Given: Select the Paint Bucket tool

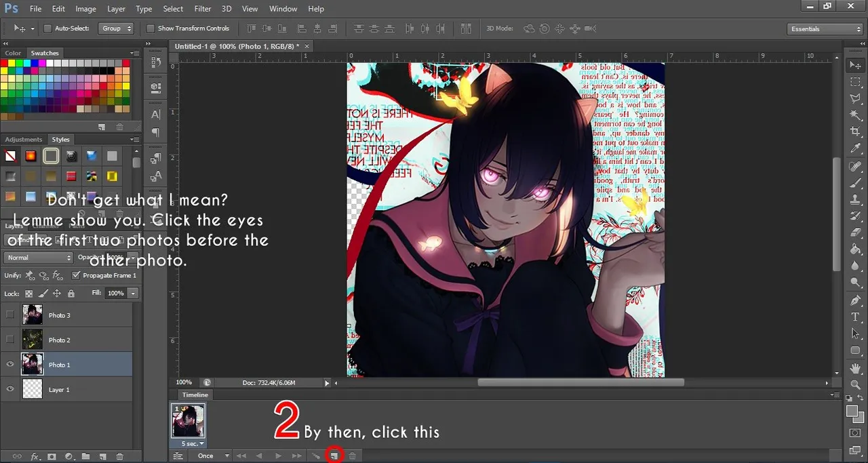Looking at the screenshot, I should pos(855,249).
